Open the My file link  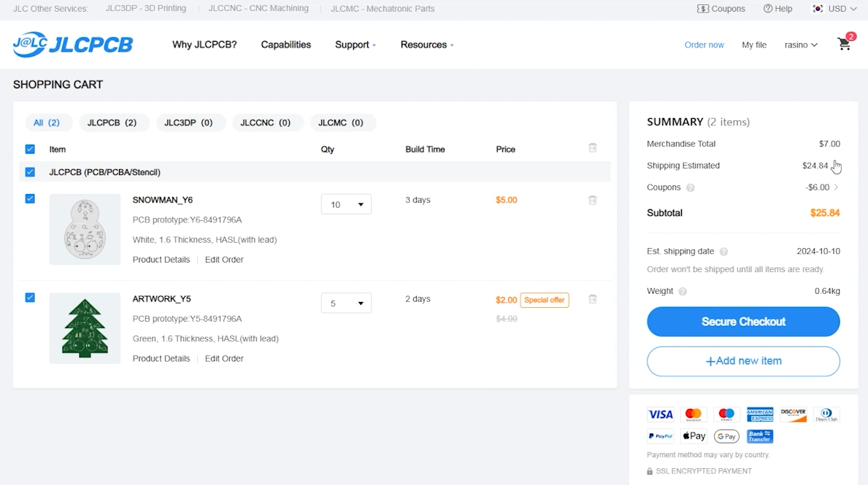754,44
